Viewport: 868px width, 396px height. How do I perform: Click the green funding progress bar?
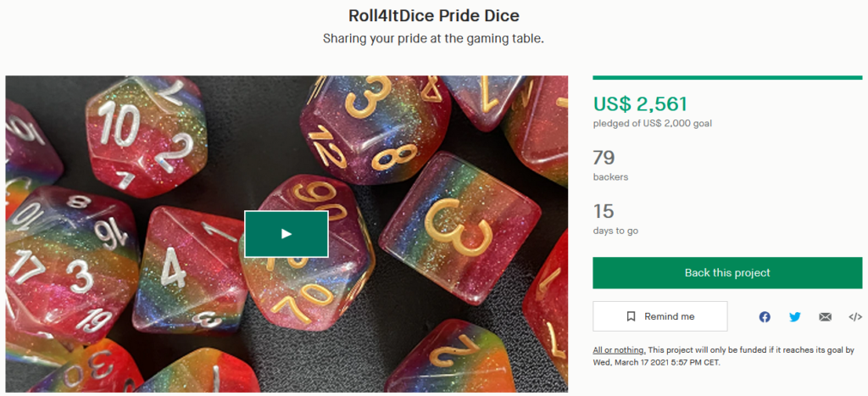727,77
